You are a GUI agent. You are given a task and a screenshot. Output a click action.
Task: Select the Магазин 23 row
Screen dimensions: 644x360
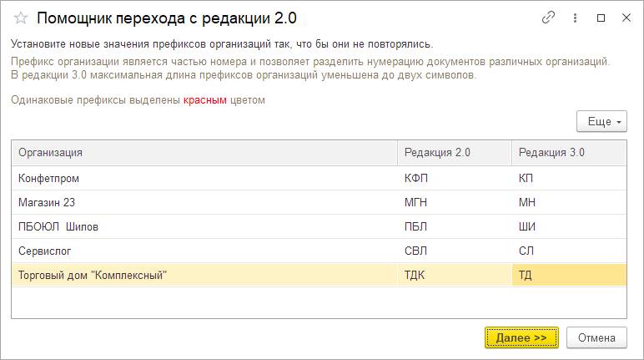click(x=204, y=203)
